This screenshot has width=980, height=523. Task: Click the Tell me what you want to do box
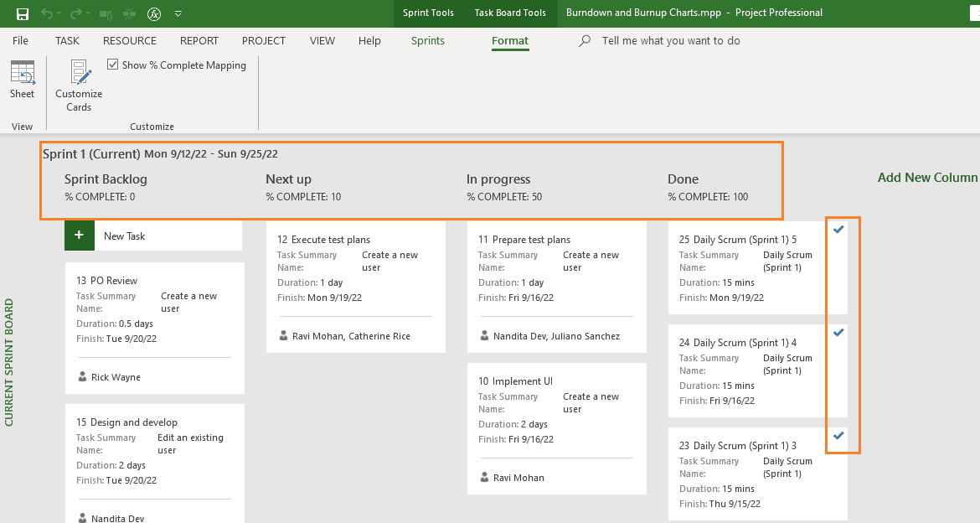pos(671,41)
